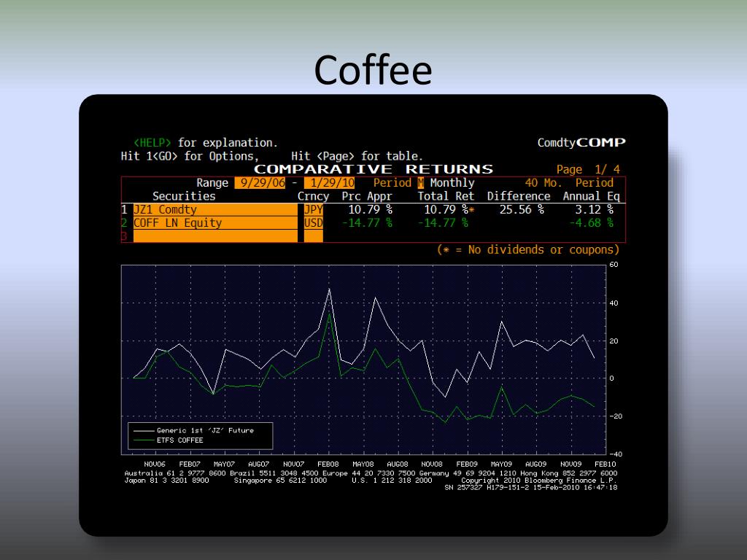
Task: Click the 25.56 % difference value
Action: coord(522,209)
